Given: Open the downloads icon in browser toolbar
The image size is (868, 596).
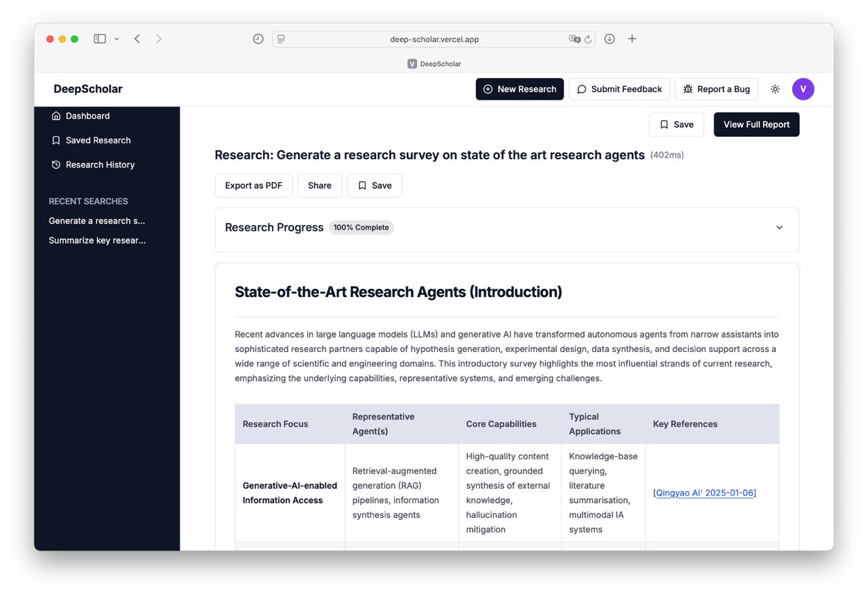Looking at the screenshot, I should pos(610,39).
